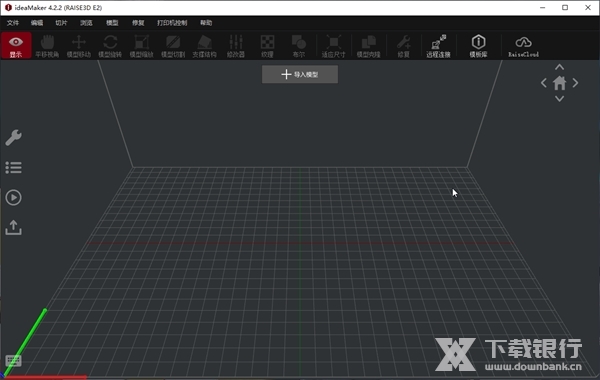Viewport: 600px width, 380px height.
Task: Reset view with the home icon
Action: (x=559, y=83)
